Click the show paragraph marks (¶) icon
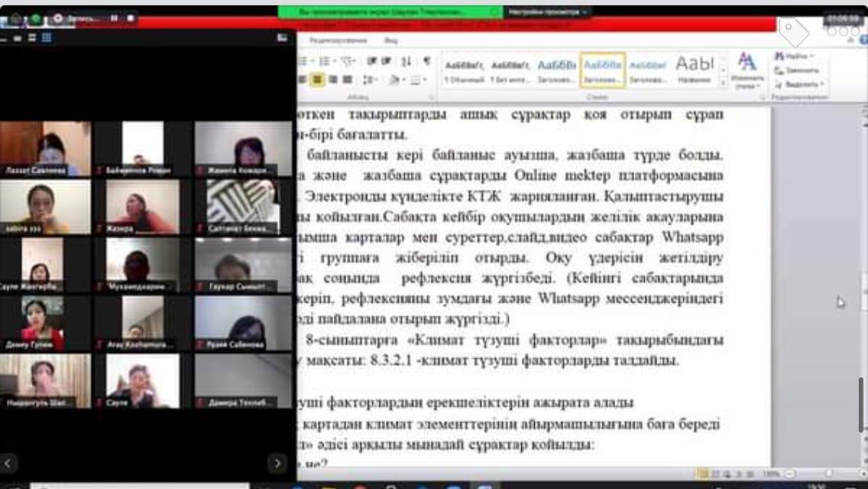Viewport: 868px width, 489px height. point(426,61)
